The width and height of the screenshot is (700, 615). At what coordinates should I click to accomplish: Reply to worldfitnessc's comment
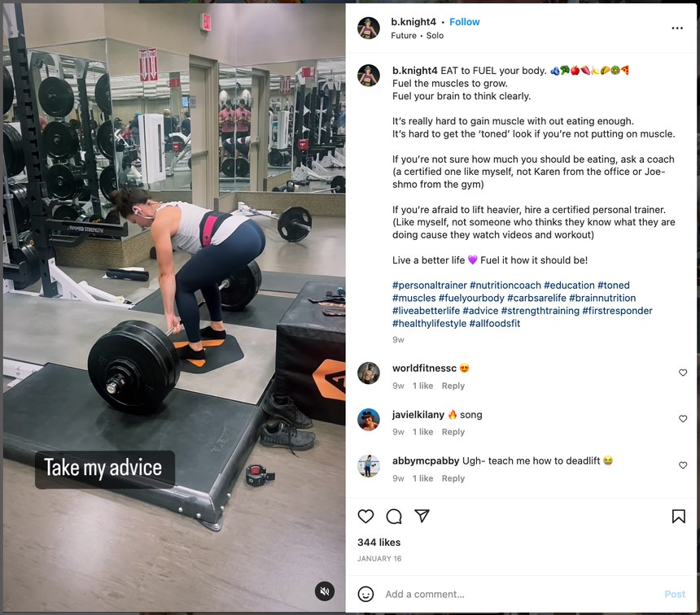pos(453,386)
